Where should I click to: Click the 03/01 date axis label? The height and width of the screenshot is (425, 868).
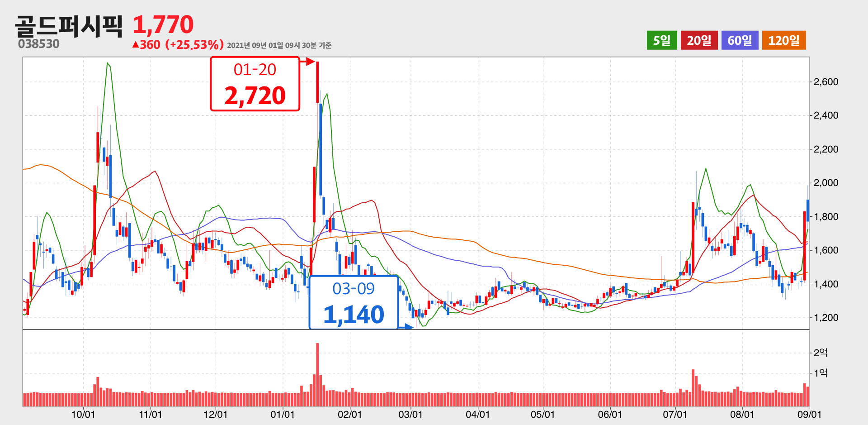pyautogui.click(x=410, y=415)
